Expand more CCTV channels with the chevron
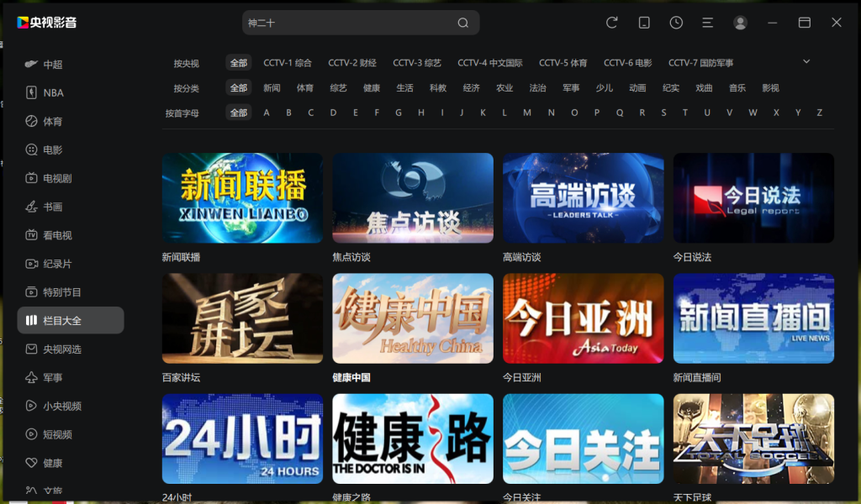The image size is (861, 504). point(806,62)
